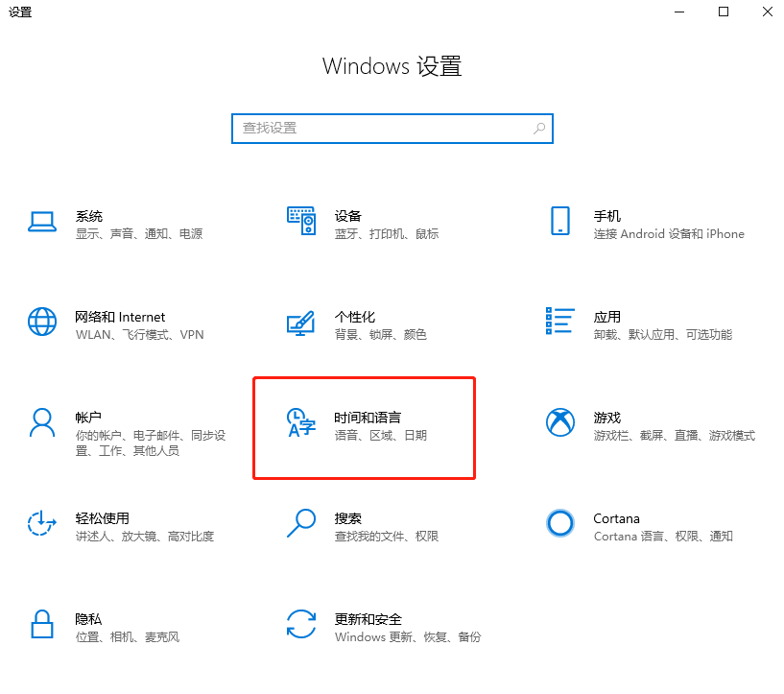Click the magnifier icon in the search box
This screenshot has height=694, width=784.
click(x=539, y=129)
